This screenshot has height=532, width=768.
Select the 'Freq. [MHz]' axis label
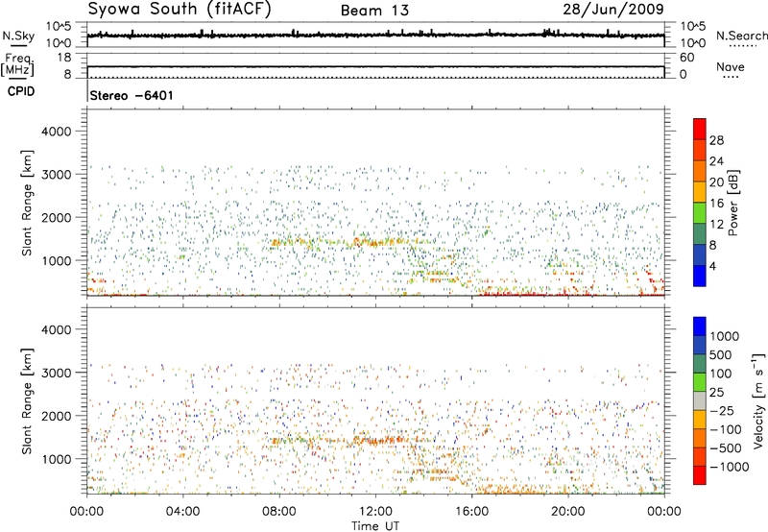pyautogui.click(x=17, y=64)
